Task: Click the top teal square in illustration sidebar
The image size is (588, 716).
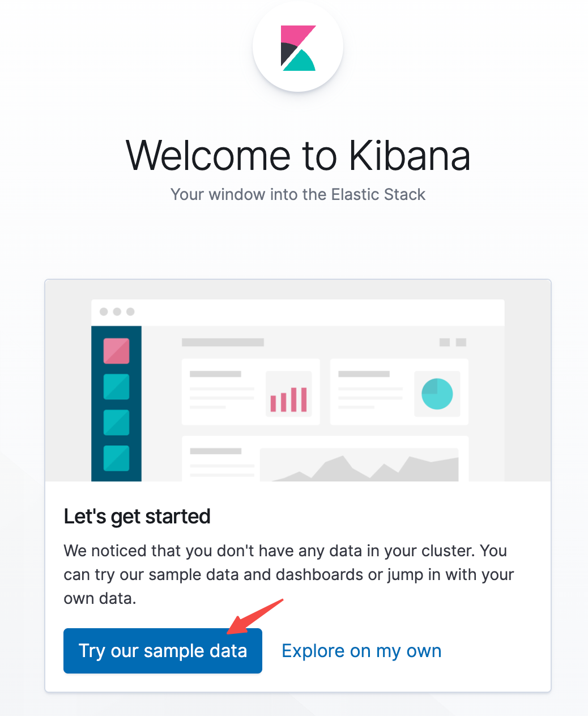Action: tap(116, 387)
